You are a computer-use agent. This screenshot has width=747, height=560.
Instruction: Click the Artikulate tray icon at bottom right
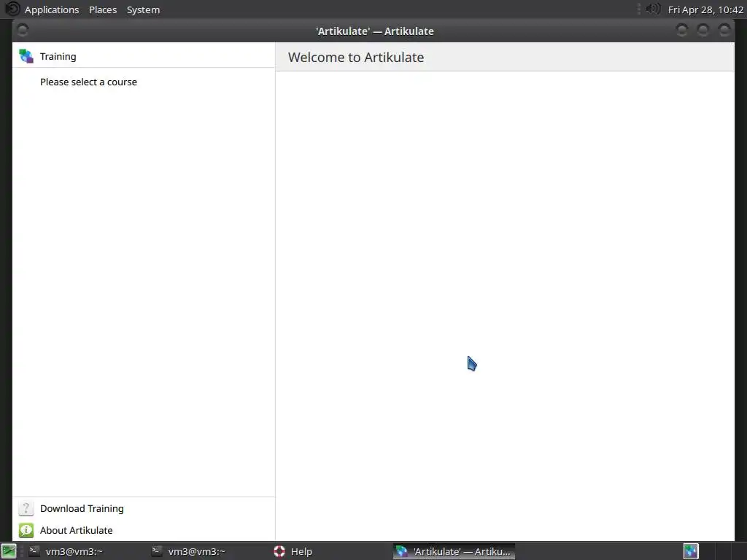tap(691, 551)
